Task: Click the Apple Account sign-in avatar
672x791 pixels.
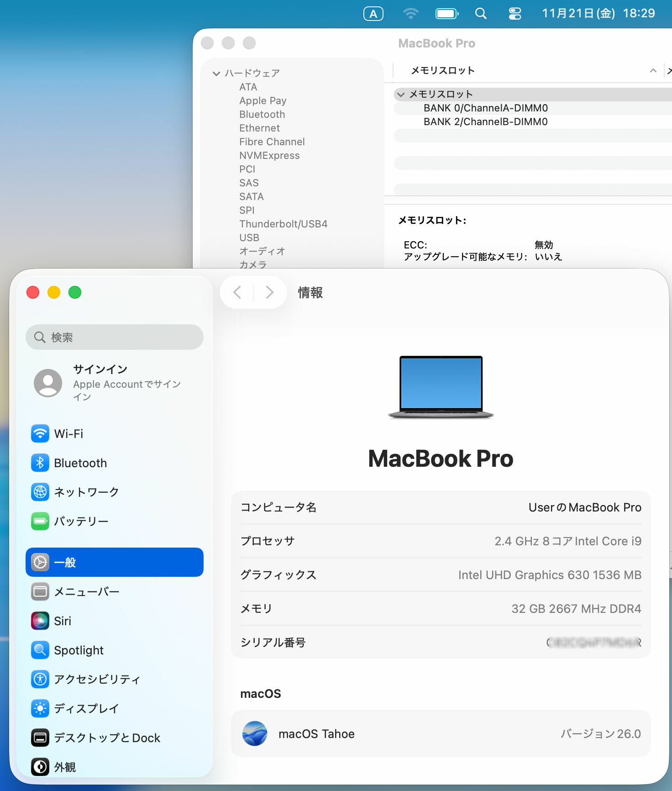Action: click(x=48, y=383)
